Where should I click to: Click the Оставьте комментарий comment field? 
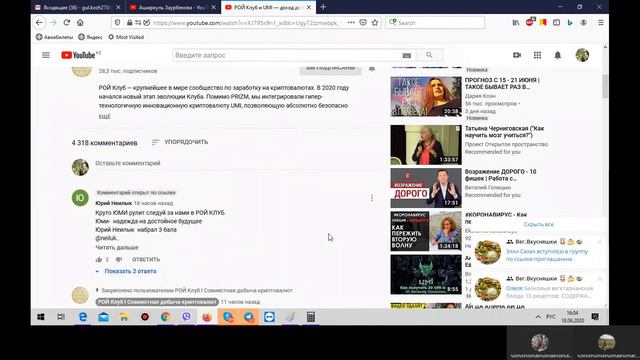coord(237,163)
